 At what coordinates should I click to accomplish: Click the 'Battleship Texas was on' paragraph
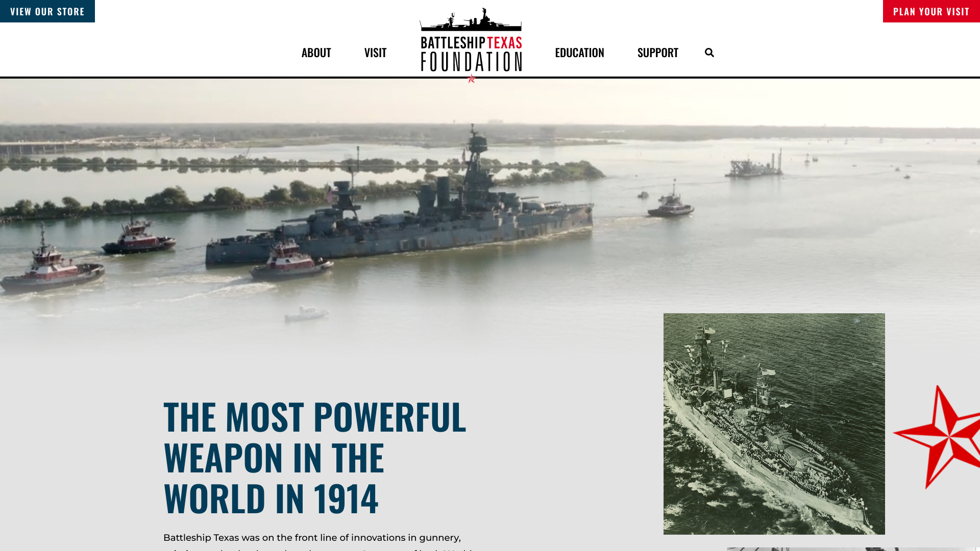click(312, 538)
